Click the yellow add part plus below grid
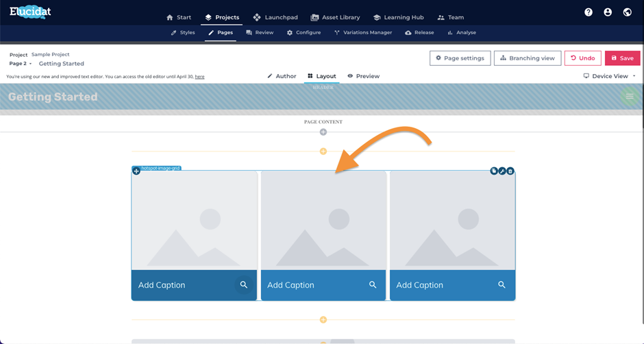The height and width of the screenshot is (344, 644). click(x=323, y=320)
